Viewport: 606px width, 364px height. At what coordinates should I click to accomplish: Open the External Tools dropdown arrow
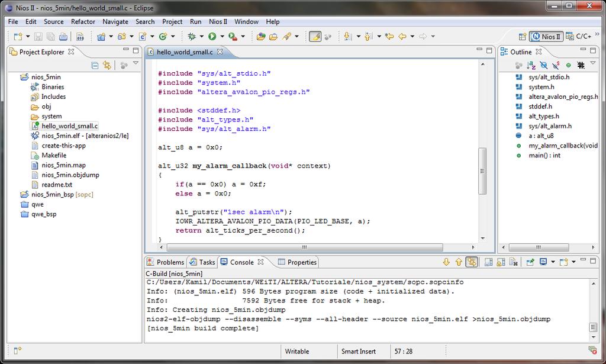click(x=243, y=36)
